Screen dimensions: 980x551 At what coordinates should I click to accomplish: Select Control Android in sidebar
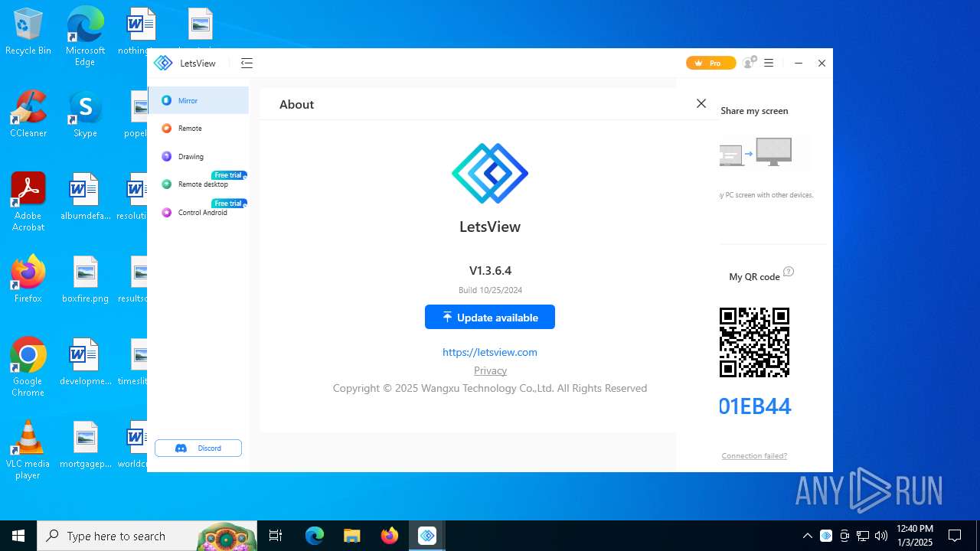click(198, 213)
